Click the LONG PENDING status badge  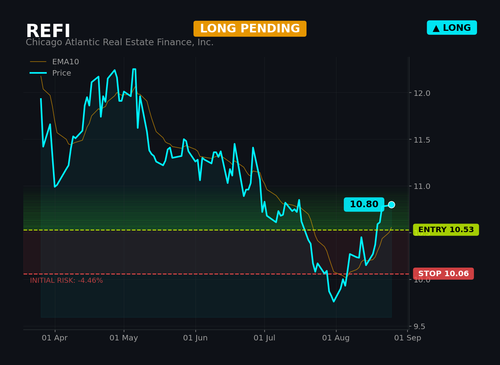click(250, 29)
